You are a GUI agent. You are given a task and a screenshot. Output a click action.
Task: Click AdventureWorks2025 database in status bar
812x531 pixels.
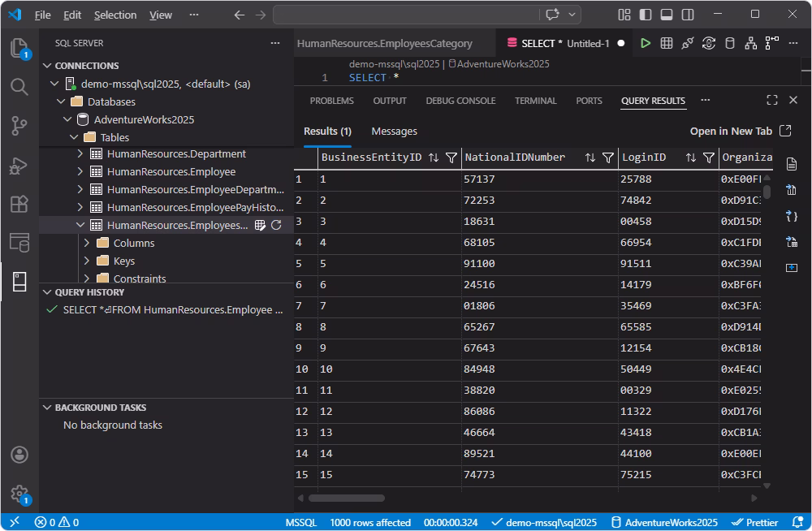665,522
